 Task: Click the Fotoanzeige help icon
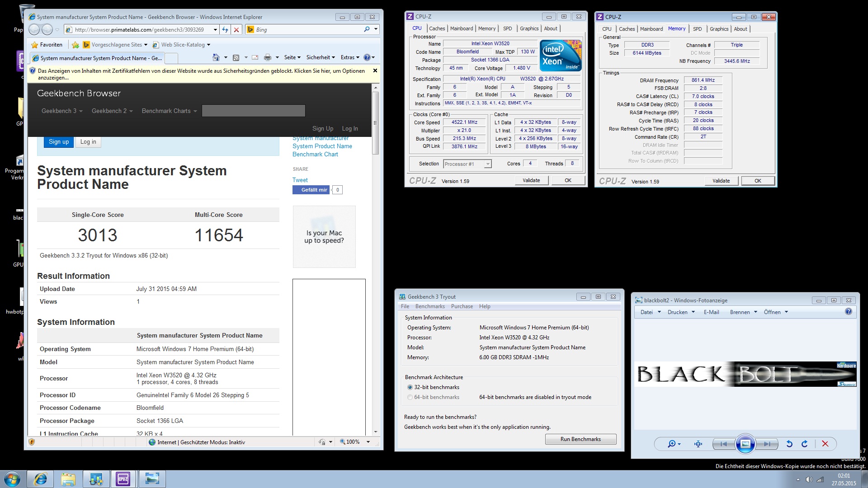[848, 311]
